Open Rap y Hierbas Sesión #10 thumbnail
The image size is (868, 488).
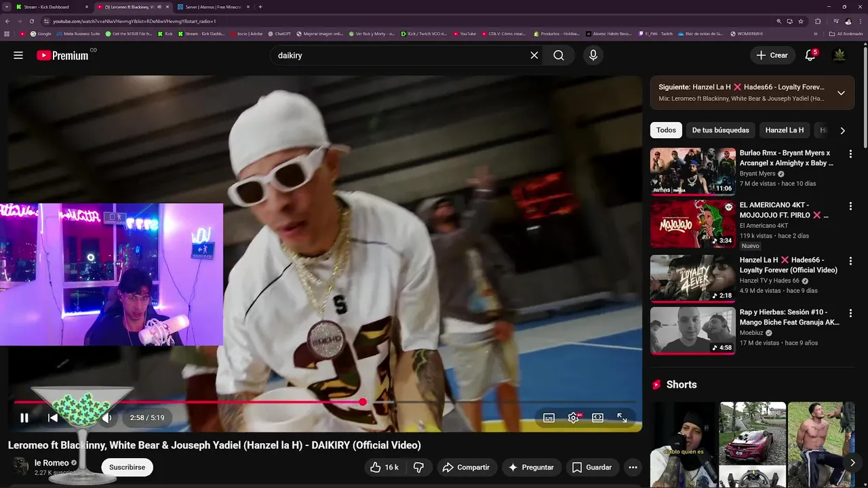click(x=693, y=331)
